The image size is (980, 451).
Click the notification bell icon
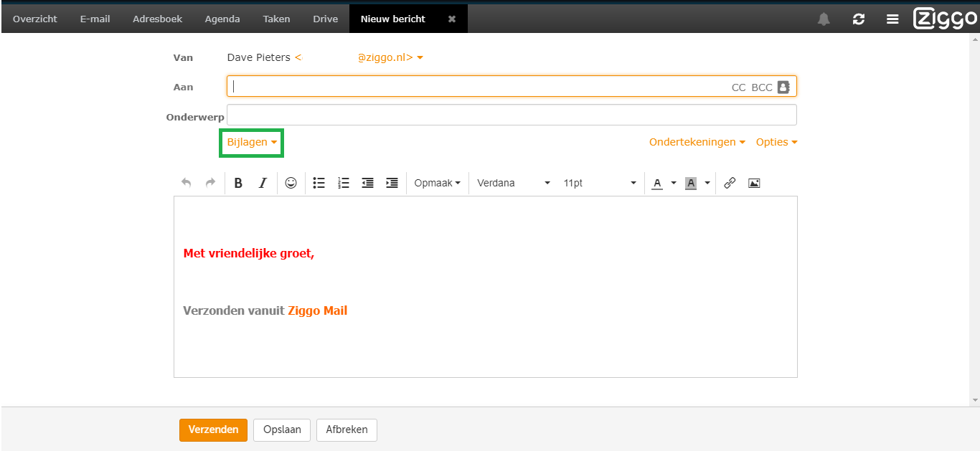[824, 19]
